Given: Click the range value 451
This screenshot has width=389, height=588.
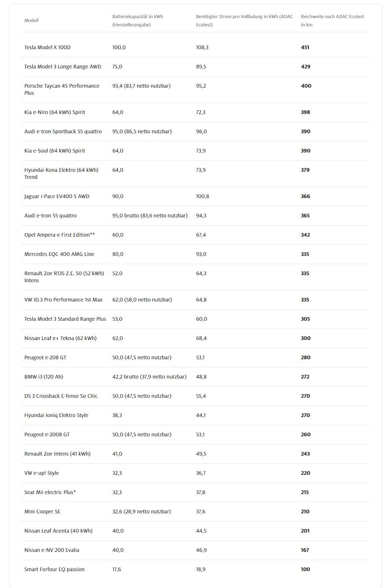Looking at the screenshot, I should [x=305, y=47].
